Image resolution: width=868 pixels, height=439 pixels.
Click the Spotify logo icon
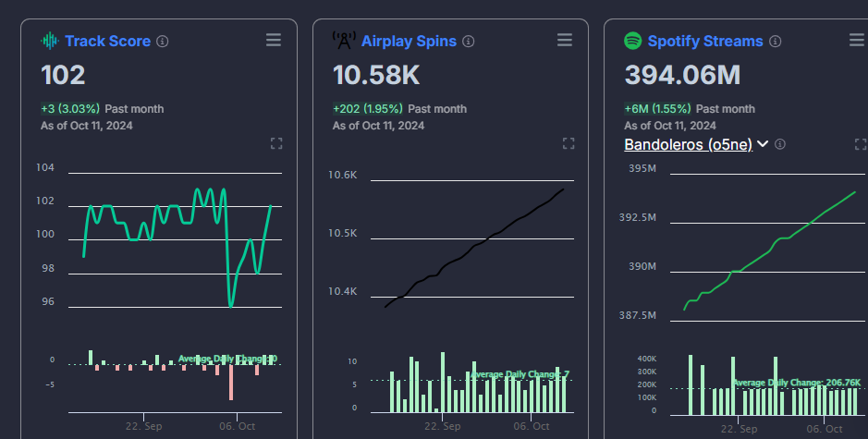pyautogui.click(x=633, y=41)
